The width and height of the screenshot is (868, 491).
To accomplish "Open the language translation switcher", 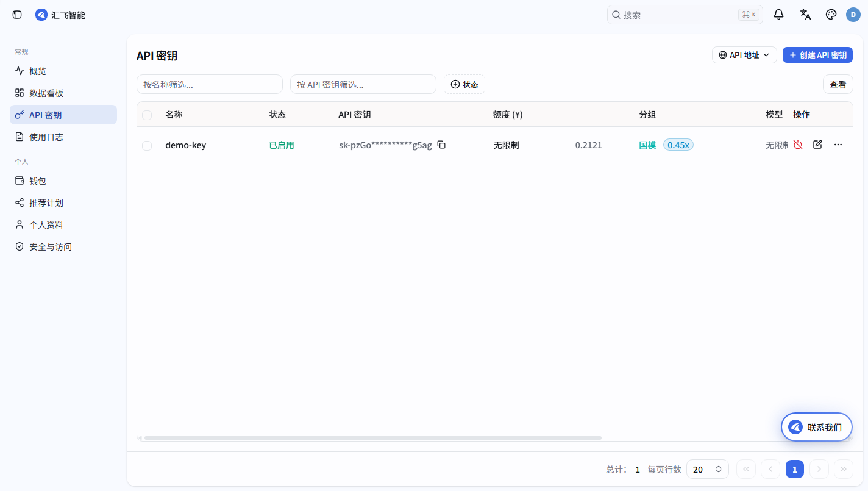I will [805, 15].
